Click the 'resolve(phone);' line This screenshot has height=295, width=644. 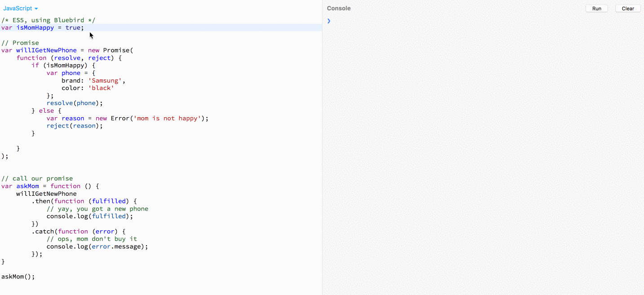(x=75, y=103)
